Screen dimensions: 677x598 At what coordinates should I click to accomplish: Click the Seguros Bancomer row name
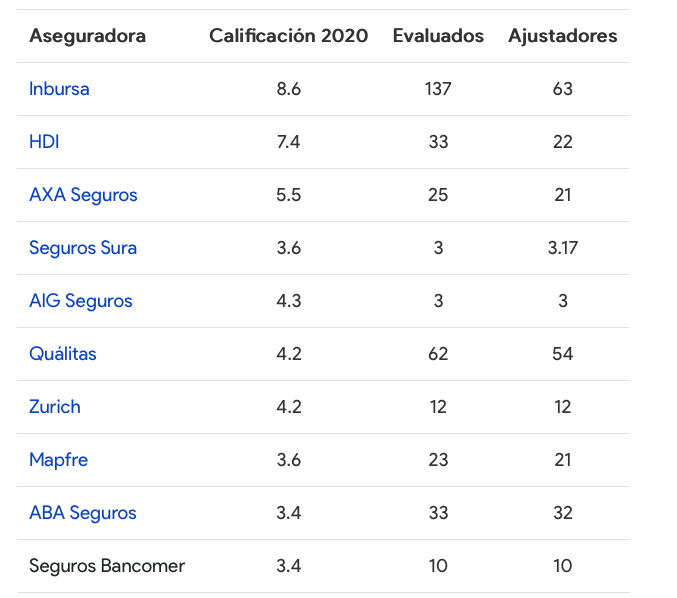click(107, 566)
